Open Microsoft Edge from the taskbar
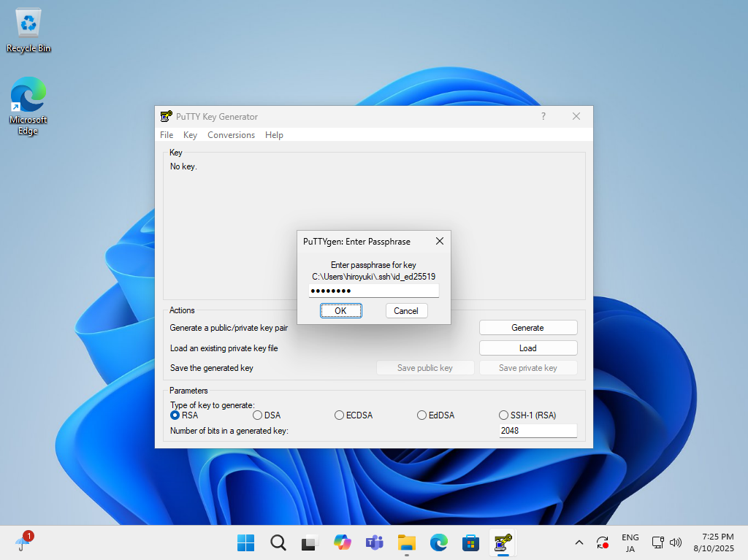Screen dimensions: 748x560 [438, 542]
